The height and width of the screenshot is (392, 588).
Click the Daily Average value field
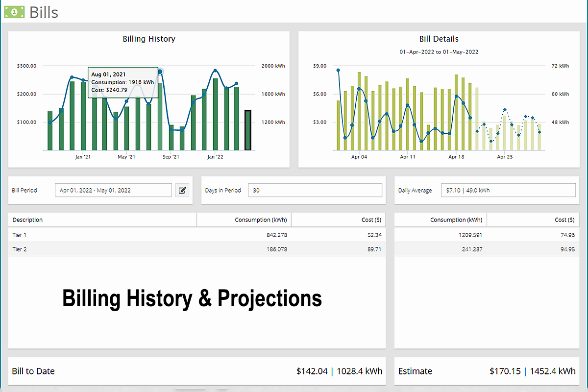508,190
